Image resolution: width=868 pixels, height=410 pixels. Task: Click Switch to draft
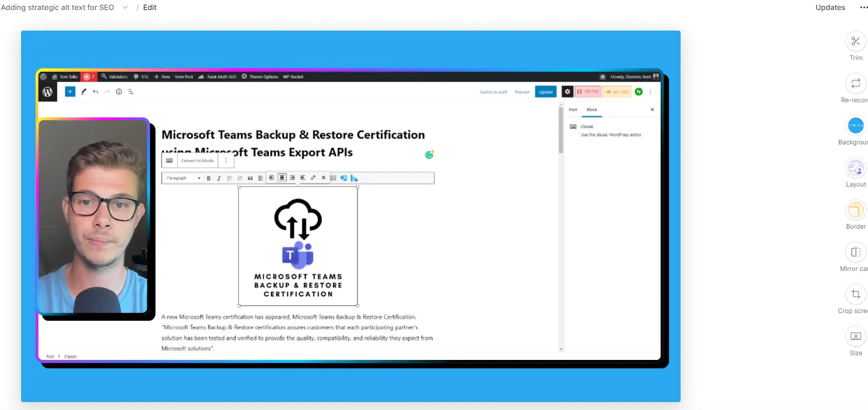(x=494, y=92)
